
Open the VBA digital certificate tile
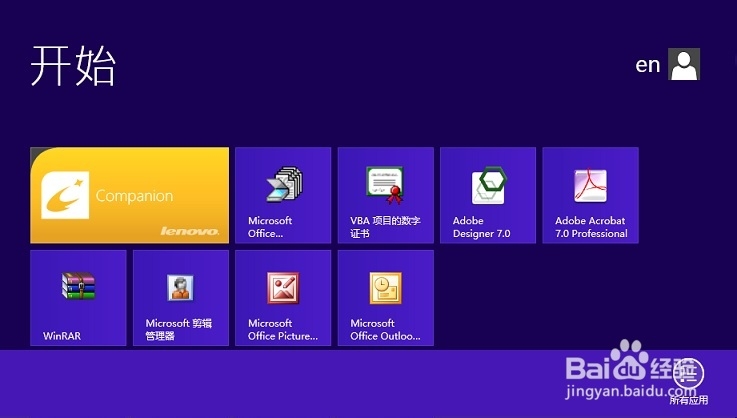pyautogui.click(x=385, y=195)
